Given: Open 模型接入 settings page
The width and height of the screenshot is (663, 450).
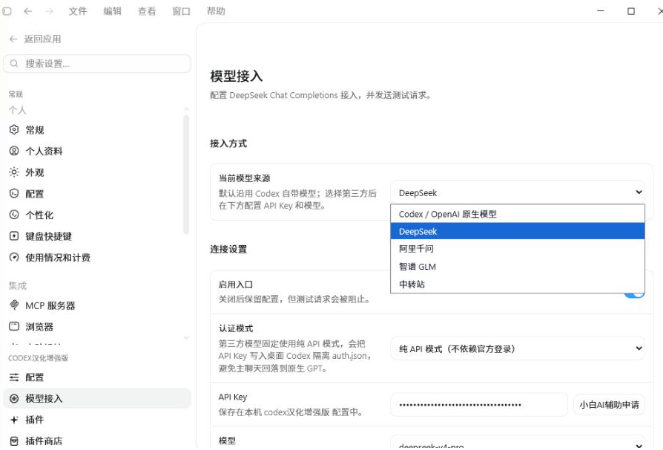Looking at the screenshot, I should 97,398.
